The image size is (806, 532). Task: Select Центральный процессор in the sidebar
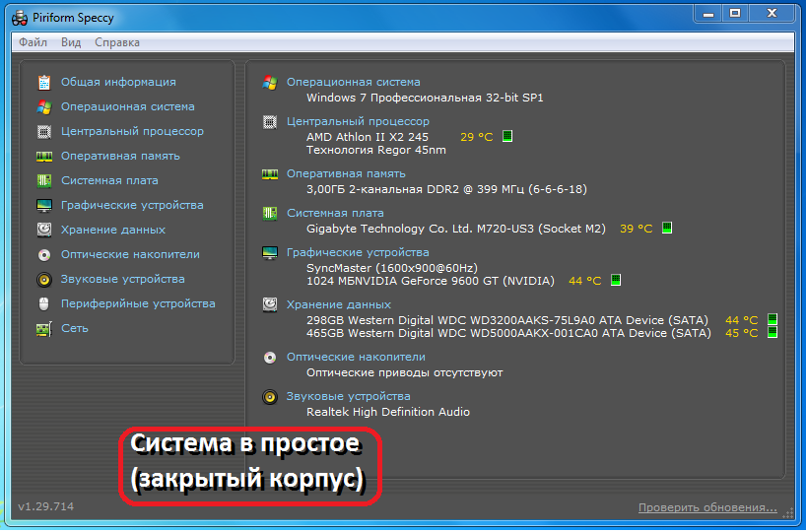click(132, 132)
